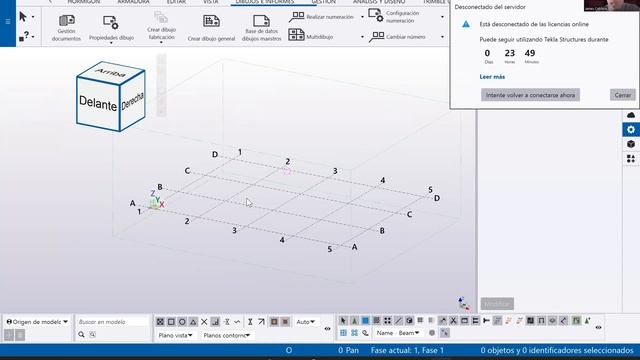640x360 pixels.
Task: Click the Derecha face of view cube
Action: (x=133, y=101)
